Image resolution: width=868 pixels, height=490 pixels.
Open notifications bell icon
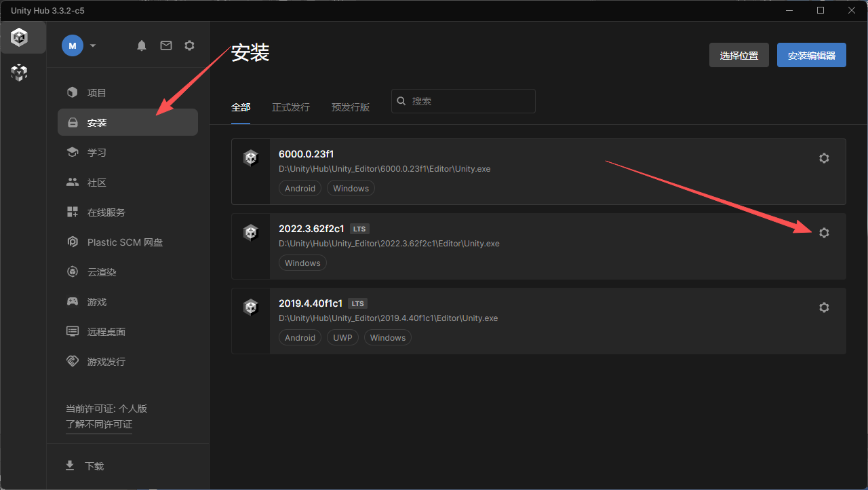tap(142, 45)
